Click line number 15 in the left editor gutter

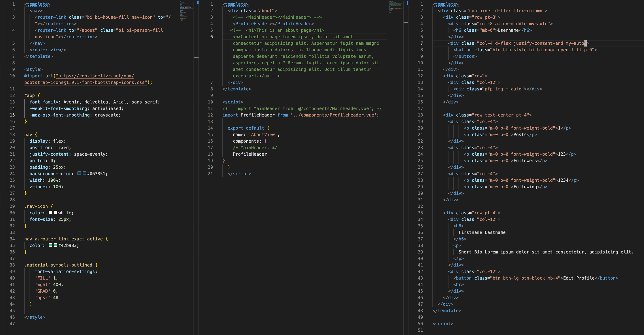pyautogui.click(x=12, y=115)
